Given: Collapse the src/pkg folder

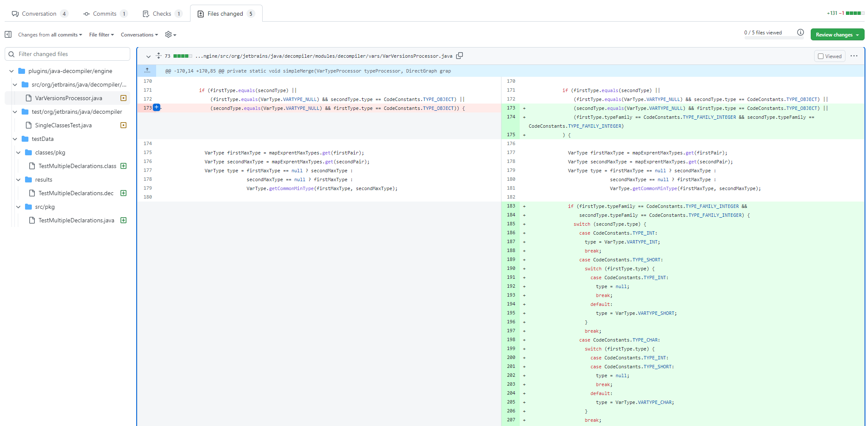Looking at the screenshot, I should 18,207.
